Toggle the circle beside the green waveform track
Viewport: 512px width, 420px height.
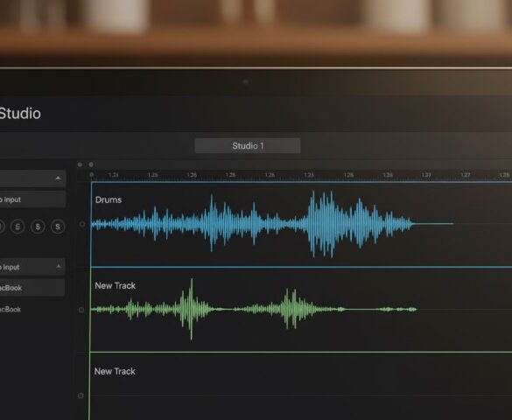[81, 310]
